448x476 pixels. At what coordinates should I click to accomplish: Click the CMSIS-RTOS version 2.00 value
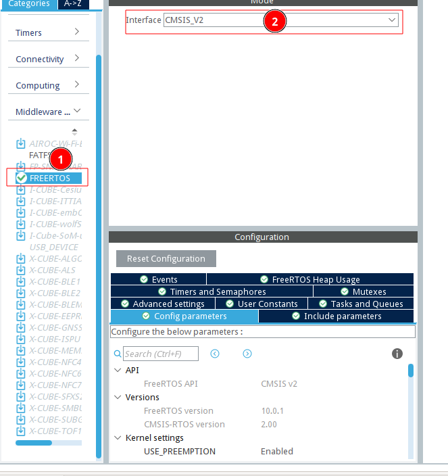tap(269, 425)
